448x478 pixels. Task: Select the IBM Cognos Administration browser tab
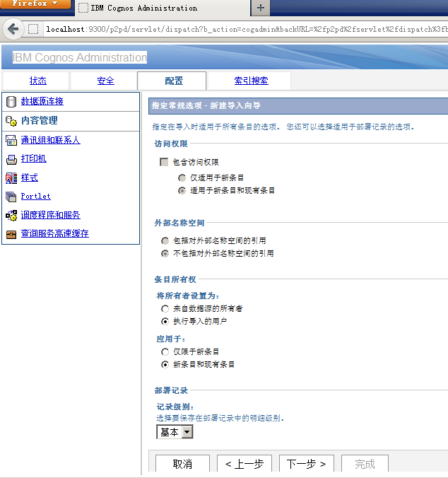click(163, 8)
